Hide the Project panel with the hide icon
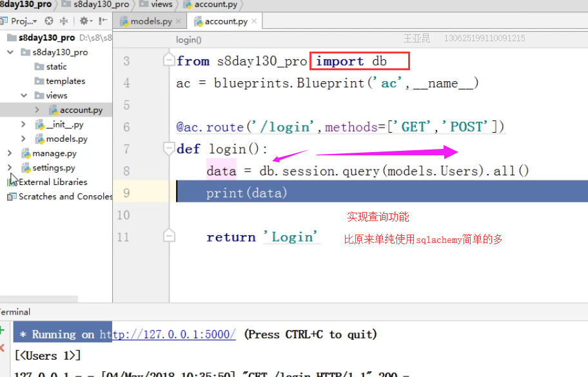 tap(103, 21)
